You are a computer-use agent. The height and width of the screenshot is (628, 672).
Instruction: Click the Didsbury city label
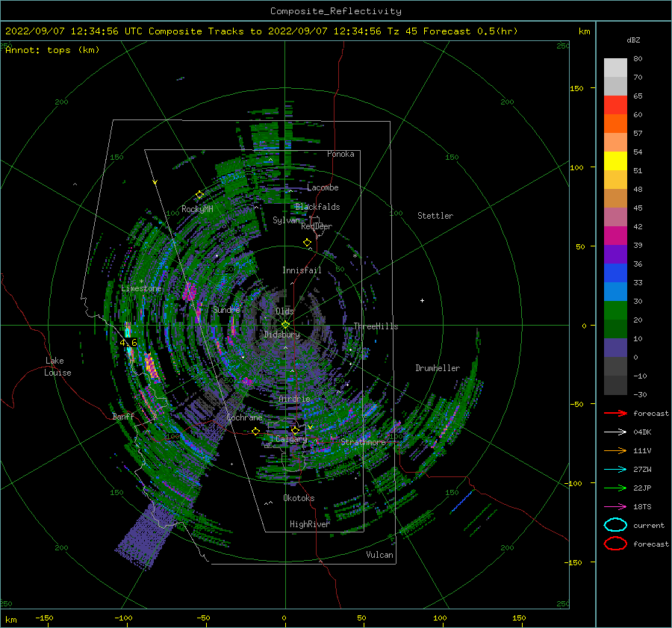pos(282,335)
